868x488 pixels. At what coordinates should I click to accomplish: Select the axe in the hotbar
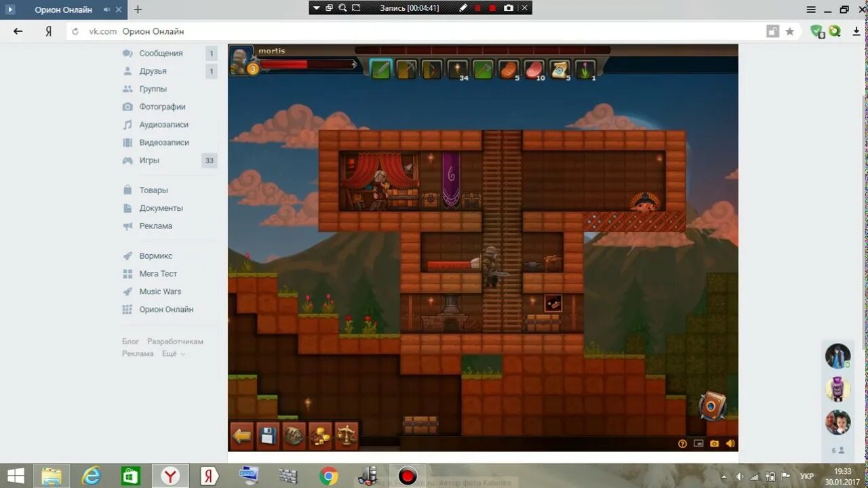pyautogui.click(x=483, y=70)
